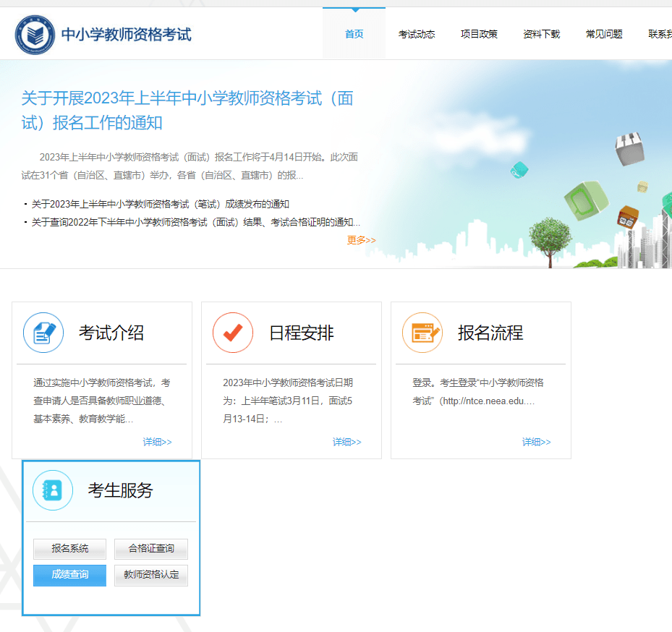
Task: Click the 日程安排 checkmark icon
Action: [x=233, y=333]
